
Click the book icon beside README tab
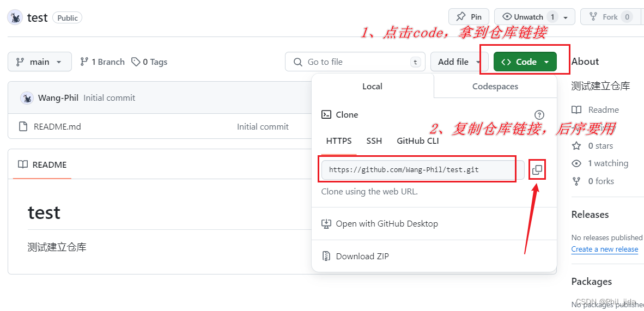pyautogui.click(x=22, y=164)
